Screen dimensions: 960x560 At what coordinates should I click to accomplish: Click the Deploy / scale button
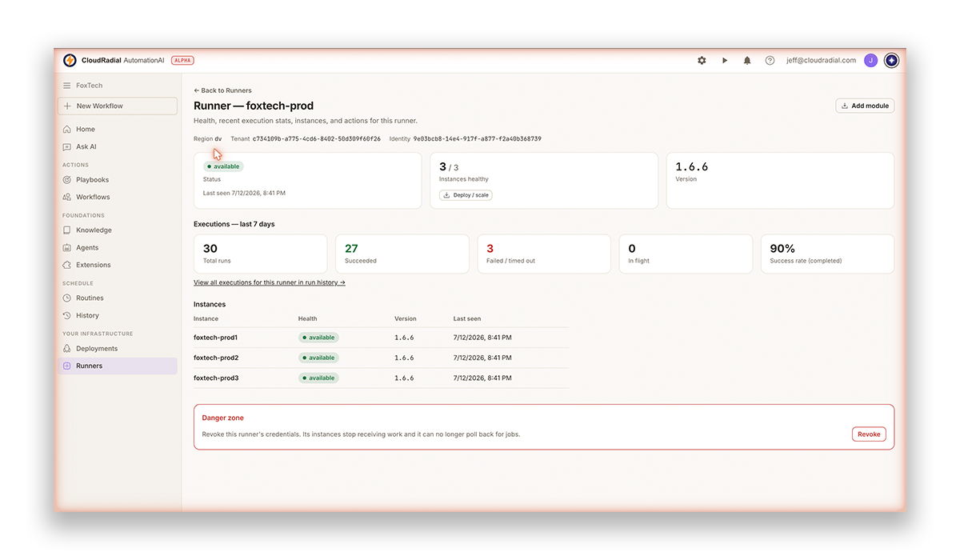466,195
